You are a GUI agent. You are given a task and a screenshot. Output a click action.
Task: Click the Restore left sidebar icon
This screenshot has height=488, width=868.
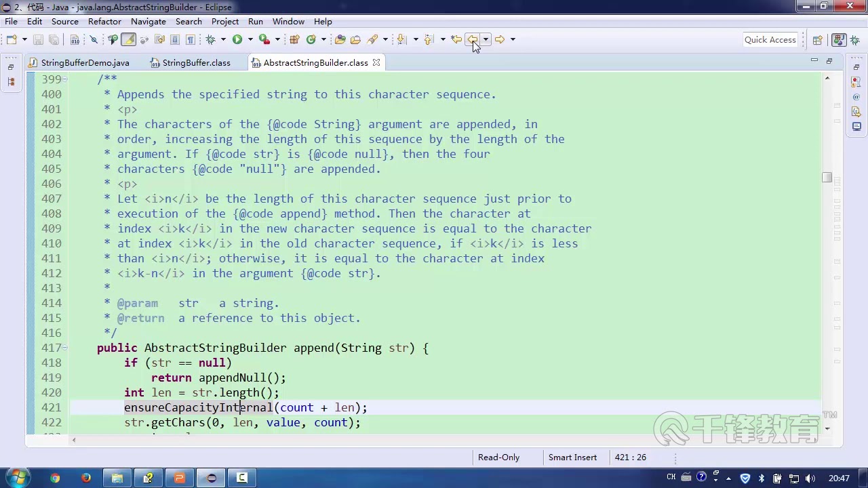[11, 68]
